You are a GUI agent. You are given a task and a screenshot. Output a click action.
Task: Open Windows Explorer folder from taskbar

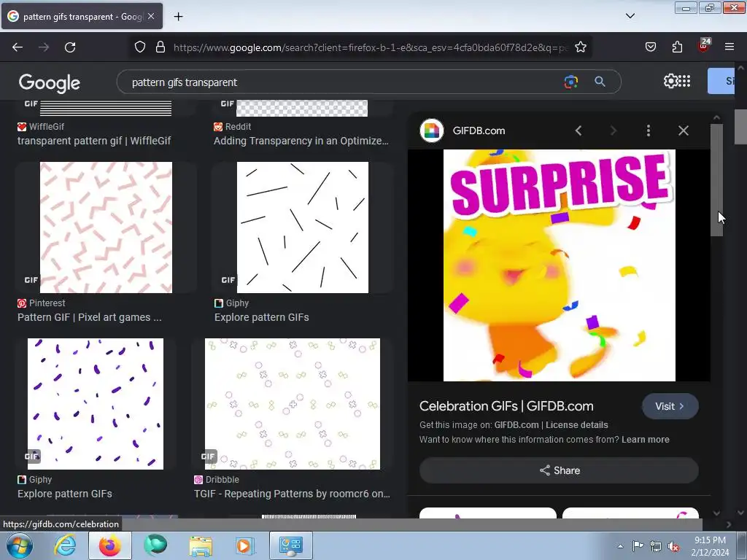(x=201, y=545)
